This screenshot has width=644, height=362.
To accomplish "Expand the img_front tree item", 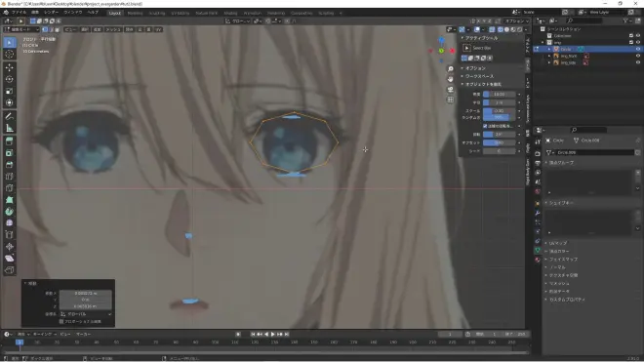I will click(549, 56).
